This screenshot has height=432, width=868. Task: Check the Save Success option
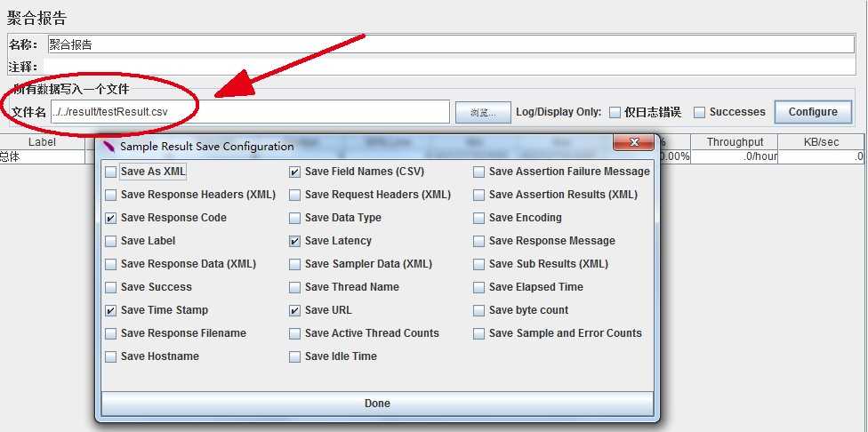coord(110,288)
